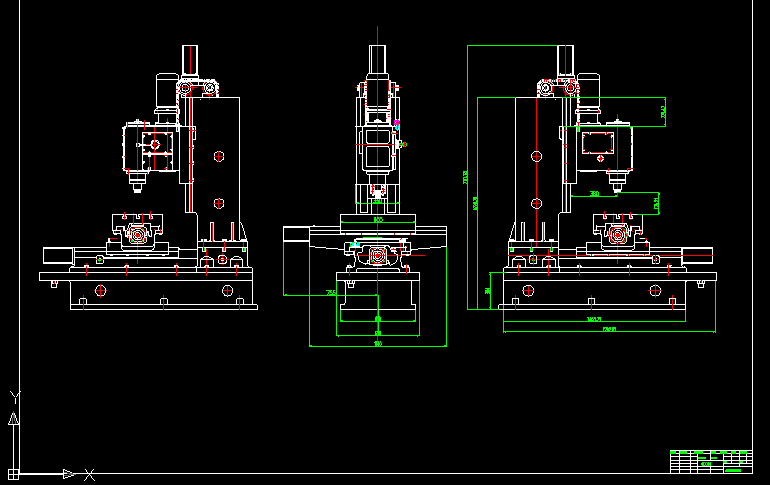Image resolution: width=770 pixels, height=485 pixels.
Task: Click the Y-axis arrow of the UCS icon
Action: [13, 417]
